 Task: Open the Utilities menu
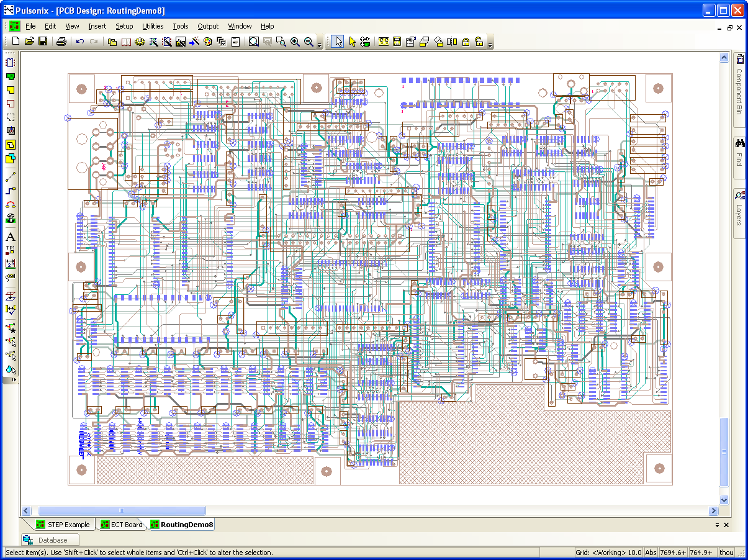coord(153,26)
